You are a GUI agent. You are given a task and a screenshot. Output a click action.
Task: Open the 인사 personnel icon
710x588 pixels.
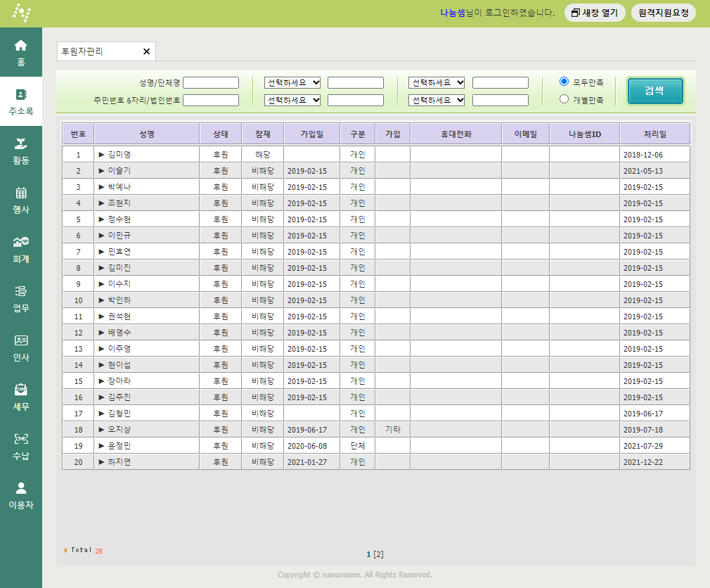pos(21,340)
